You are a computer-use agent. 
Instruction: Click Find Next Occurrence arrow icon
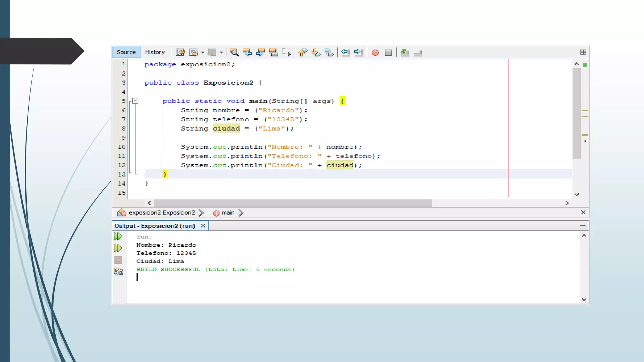pos(260,52)
